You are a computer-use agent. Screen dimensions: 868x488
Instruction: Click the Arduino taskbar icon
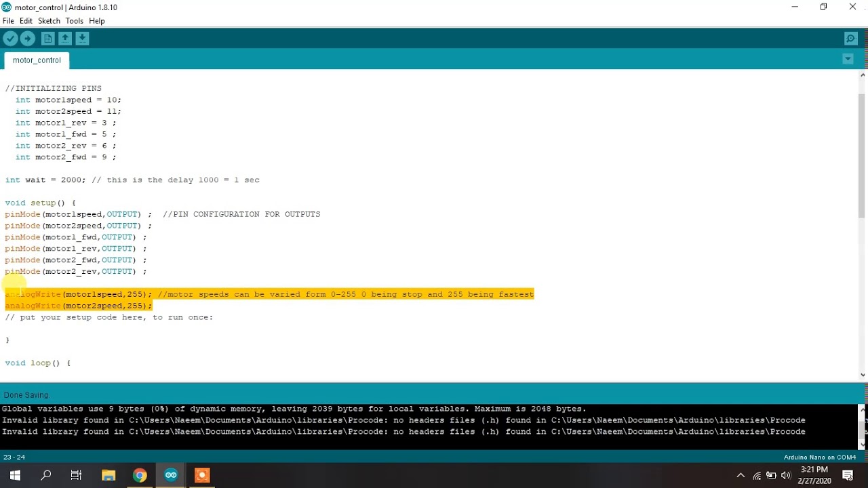pyautogui.click(x=171, y=475)
